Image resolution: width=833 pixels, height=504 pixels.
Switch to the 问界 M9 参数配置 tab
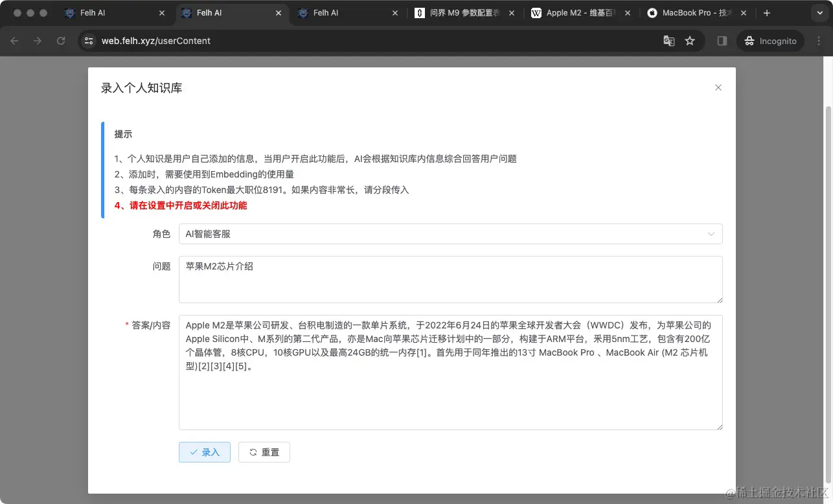464,13
